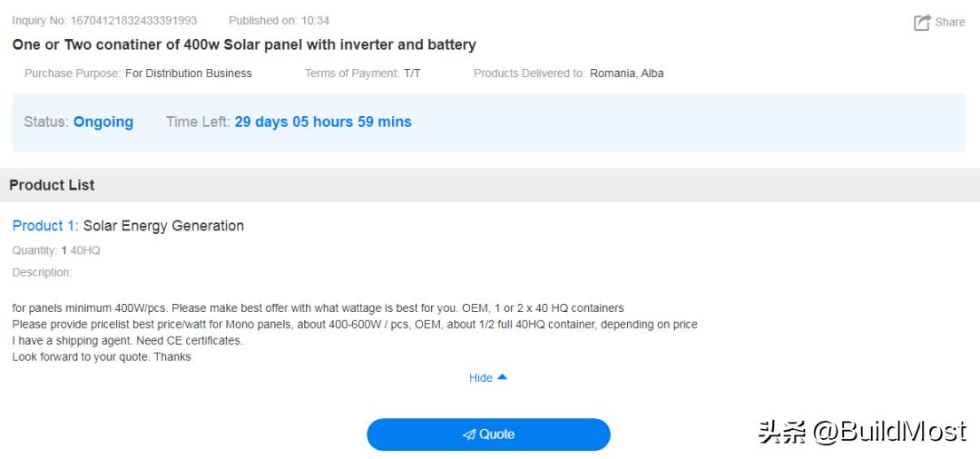
Task: Click the Share text label
Action: (x=950, y=23)
